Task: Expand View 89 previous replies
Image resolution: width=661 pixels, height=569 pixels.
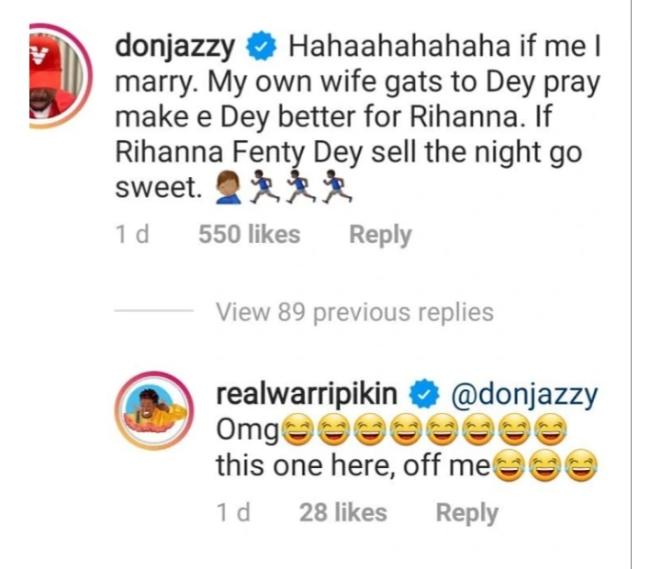Action: 354,312
